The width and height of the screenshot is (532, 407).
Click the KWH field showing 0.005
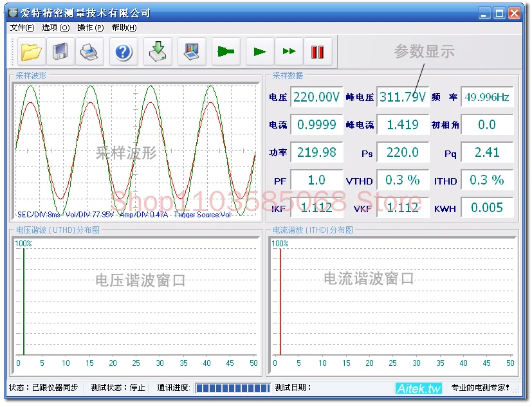pos(487,208)
